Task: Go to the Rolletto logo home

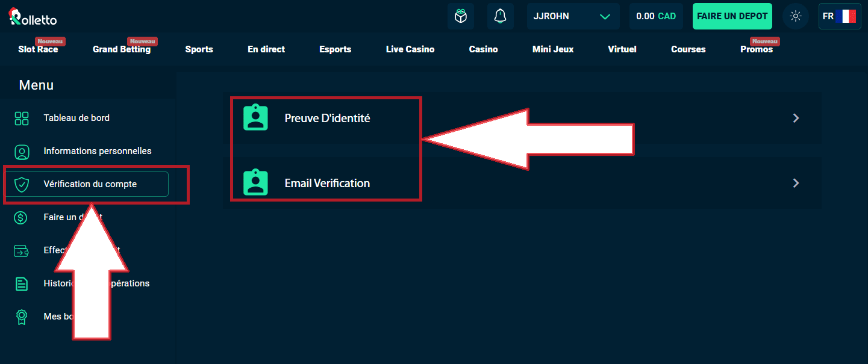Action: pos(33,17)
